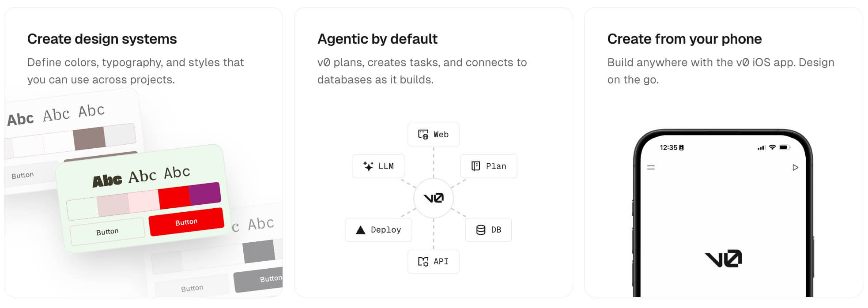
Task: Click the red Button in green card
Action: tap(186, 222)
